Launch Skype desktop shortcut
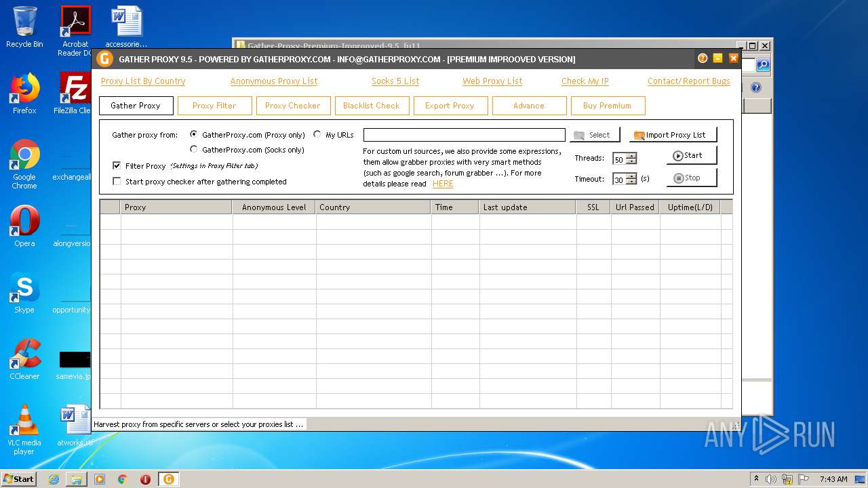Image resolution: width=868 pixels, height=488 pixels. [24, 292]
